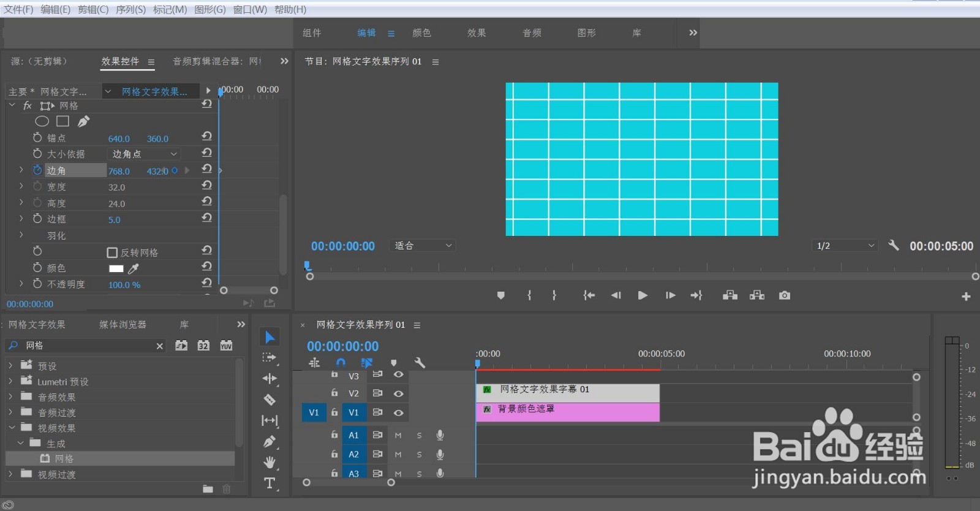Viewport: 980px width, 511px height.
Task: Select 背景颜色遮罩 clip
Action: [568, 412]
